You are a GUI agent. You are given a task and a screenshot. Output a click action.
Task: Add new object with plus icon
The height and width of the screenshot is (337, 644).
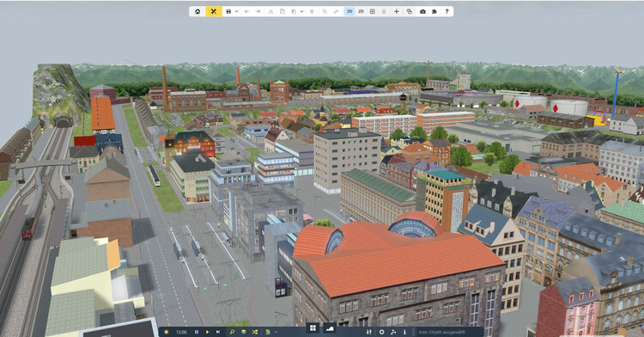pyautogui.click(x=397, y=11)
